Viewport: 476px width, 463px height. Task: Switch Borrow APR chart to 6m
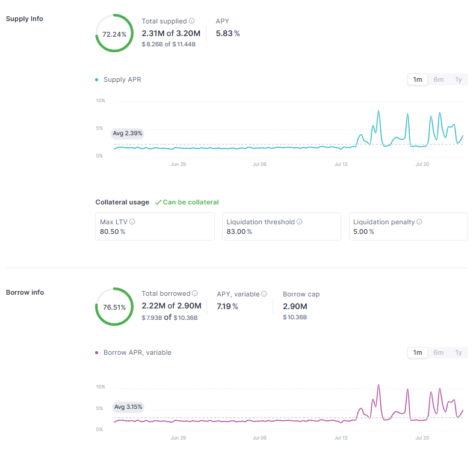click(439, 352)
